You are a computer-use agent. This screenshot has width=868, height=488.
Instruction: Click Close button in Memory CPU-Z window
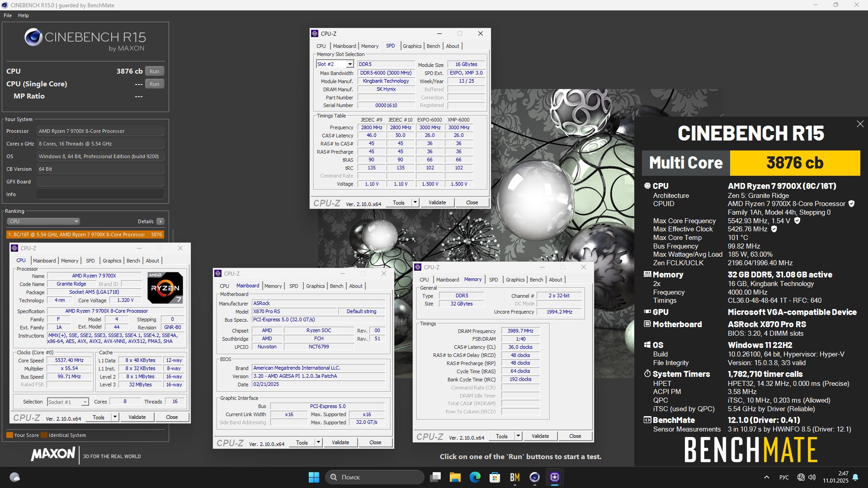point(575,436)
